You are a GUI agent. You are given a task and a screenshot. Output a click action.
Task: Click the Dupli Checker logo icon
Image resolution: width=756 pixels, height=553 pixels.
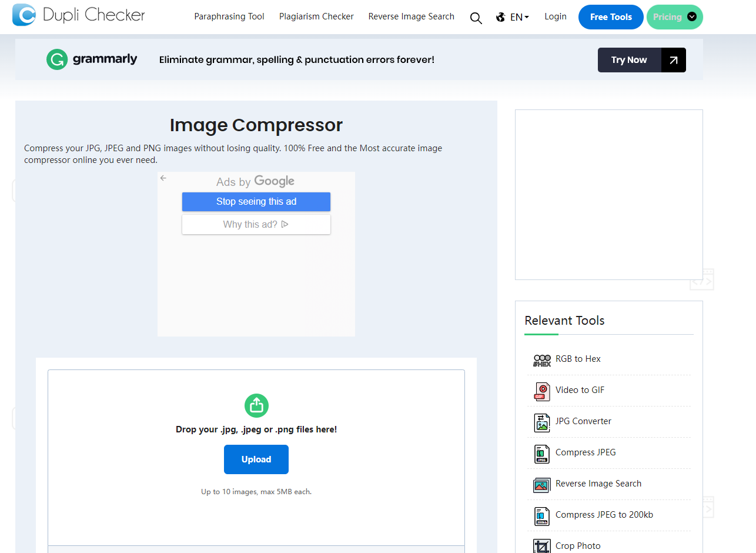pos(24,15)
